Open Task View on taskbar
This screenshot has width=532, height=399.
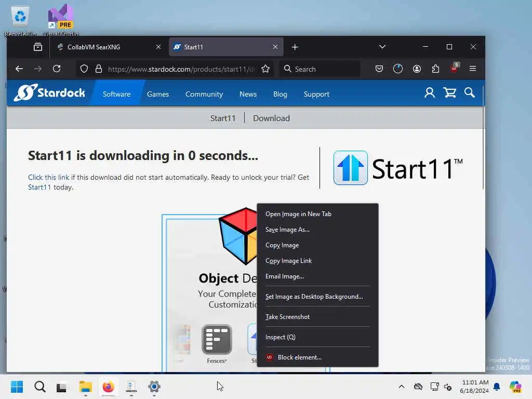(x=61, y=387)
